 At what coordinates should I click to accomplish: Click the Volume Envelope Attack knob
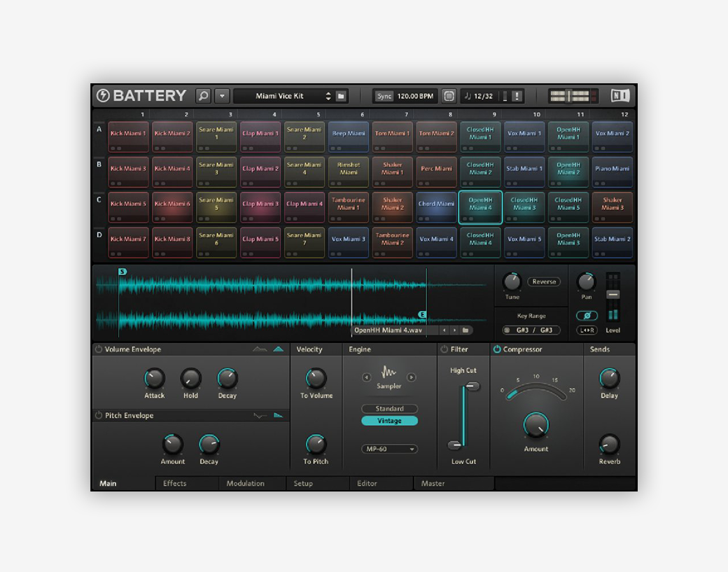point(154,379)
